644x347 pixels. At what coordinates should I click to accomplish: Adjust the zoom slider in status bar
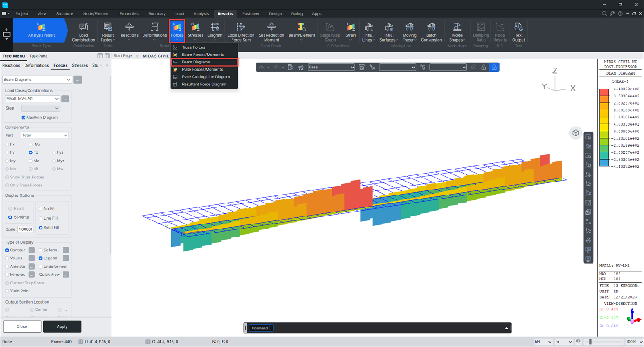(x=590, y=342)
